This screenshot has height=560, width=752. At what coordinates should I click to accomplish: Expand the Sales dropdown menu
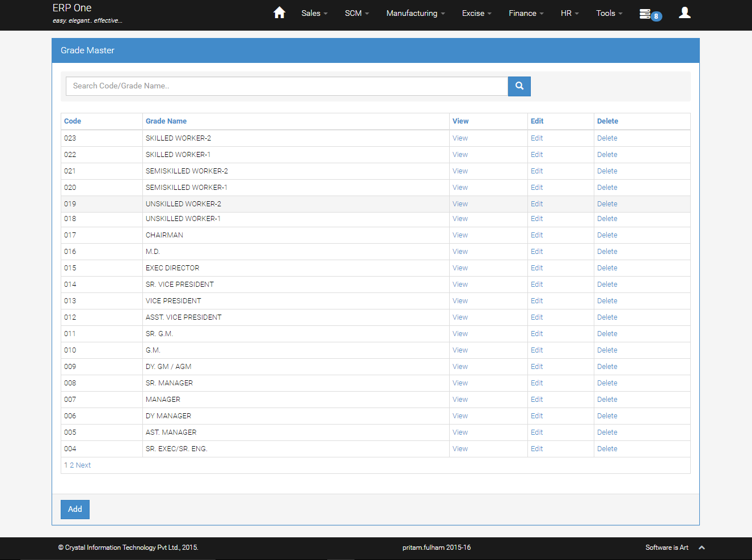(314, 13)
